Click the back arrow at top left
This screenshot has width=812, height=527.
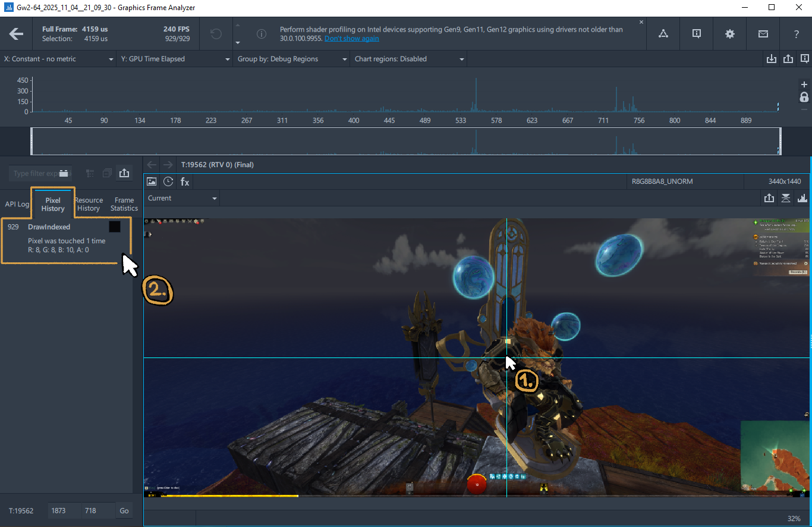click(x=16, y=34)
